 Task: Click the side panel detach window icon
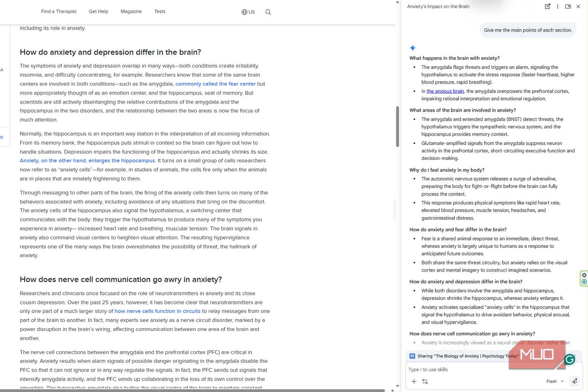coord(568,6)
